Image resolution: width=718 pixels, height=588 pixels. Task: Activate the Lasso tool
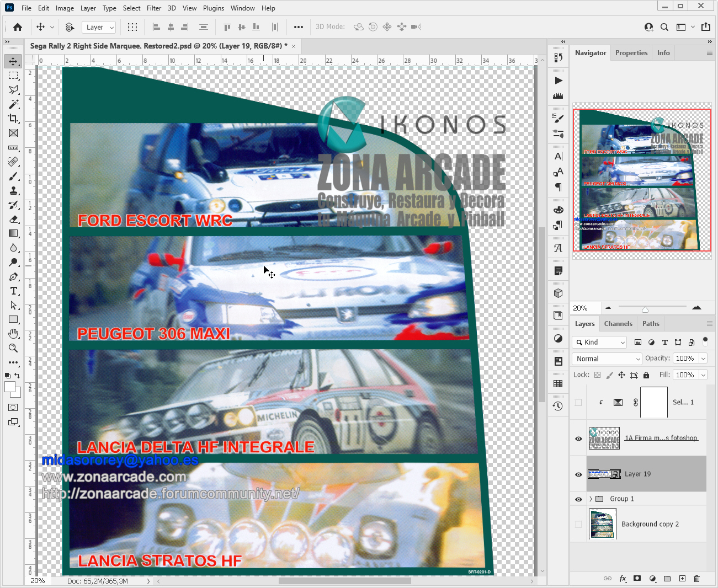click(x=13, y=90)
